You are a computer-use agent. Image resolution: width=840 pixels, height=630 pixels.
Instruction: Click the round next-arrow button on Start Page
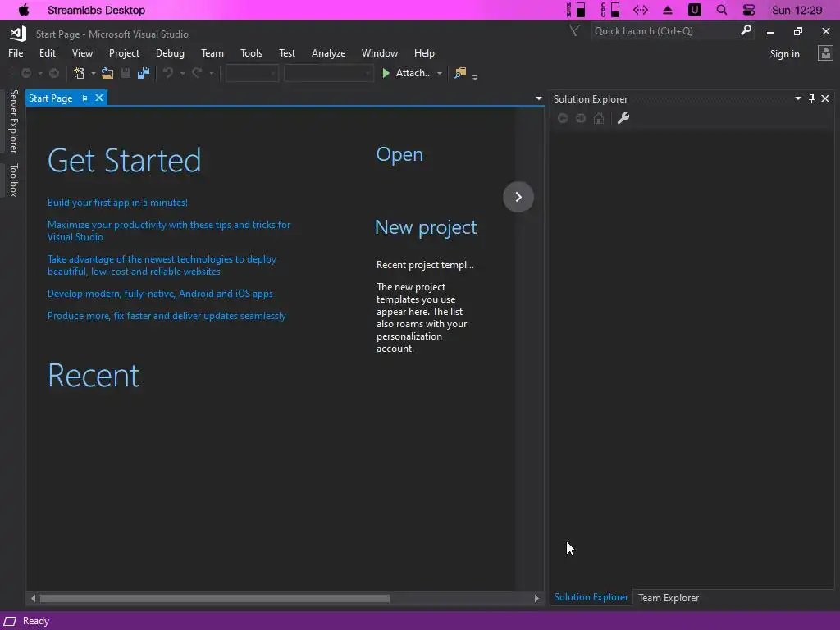click(518, 197)
